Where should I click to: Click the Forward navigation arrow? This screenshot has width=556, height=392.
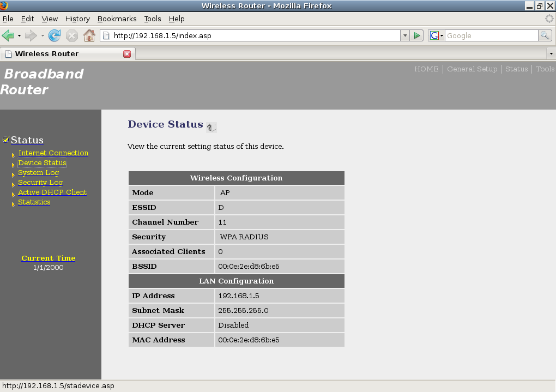(31, 35)
